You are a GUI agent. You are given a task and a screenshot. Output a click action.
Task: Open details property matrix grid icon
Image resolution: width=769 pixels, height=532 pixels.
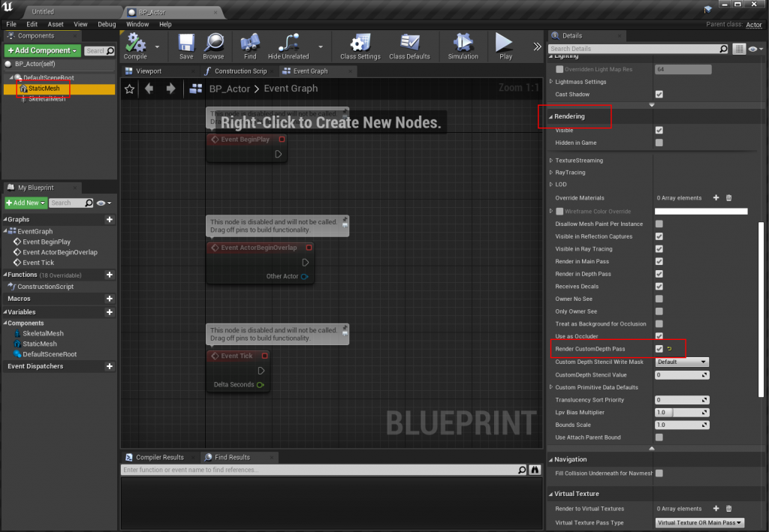click(x=739, y=49)
